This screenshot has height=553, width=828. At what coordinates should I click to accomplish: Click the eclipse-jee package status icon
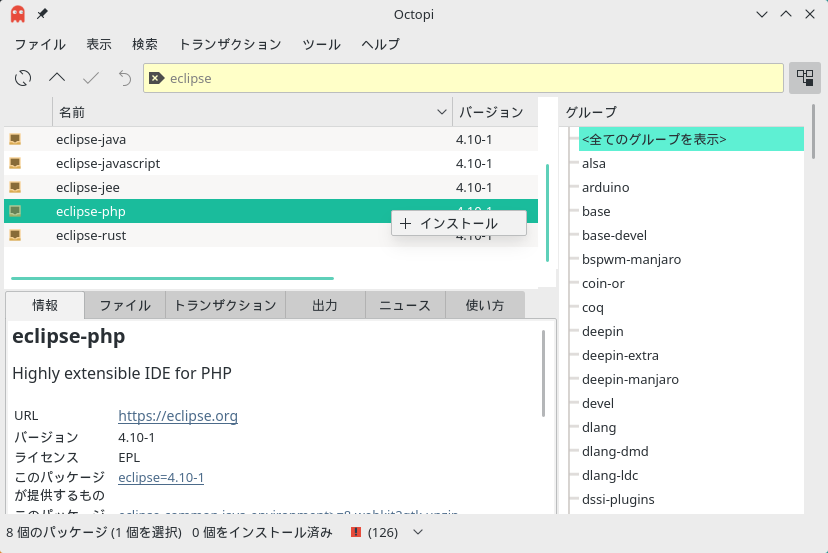click(x=15, y=187)
